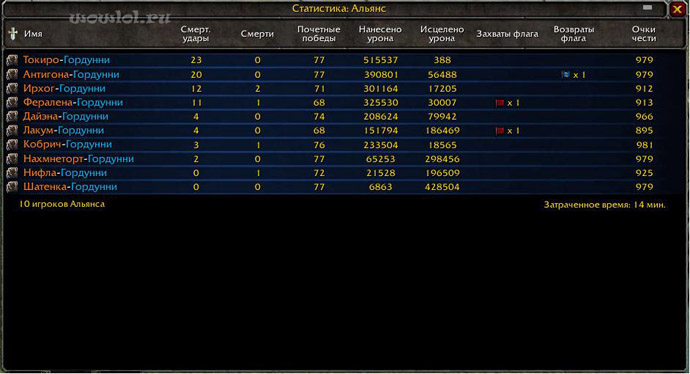
Task: Click the class icon next to Токиро-Гордунни
Action: [x=12, y=60]
